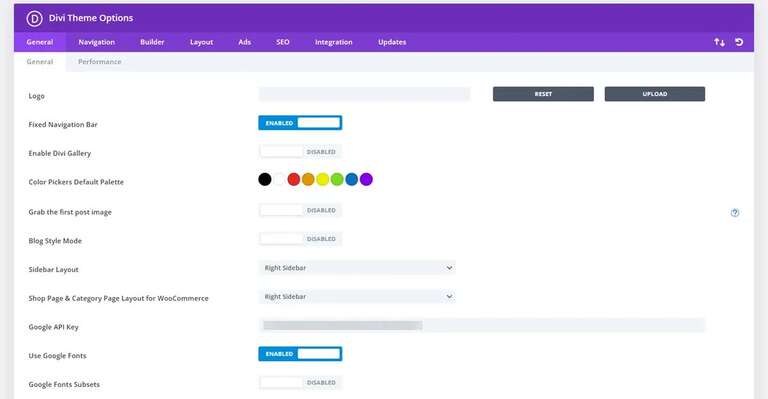Toggle the Use Google Fonts switch
The height and width of the screenshot is (399, 768).
tap(300, 353)
